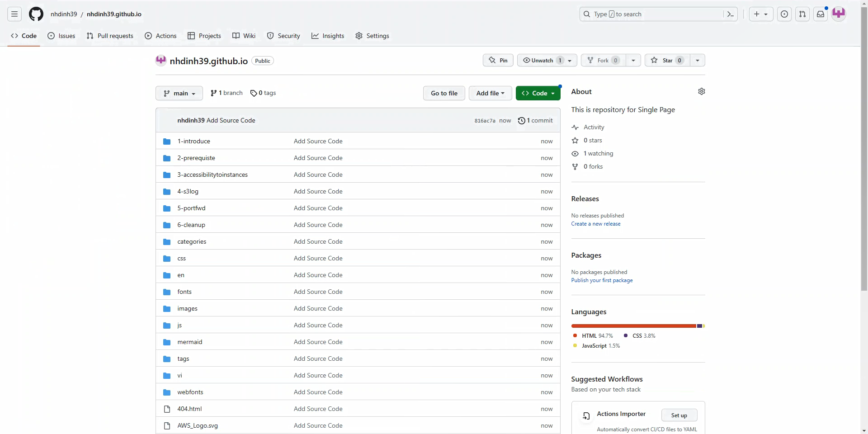The height and width of the screenshot is (434, 868).
Task: Open the mermaid folder icon
Action: 167,342
